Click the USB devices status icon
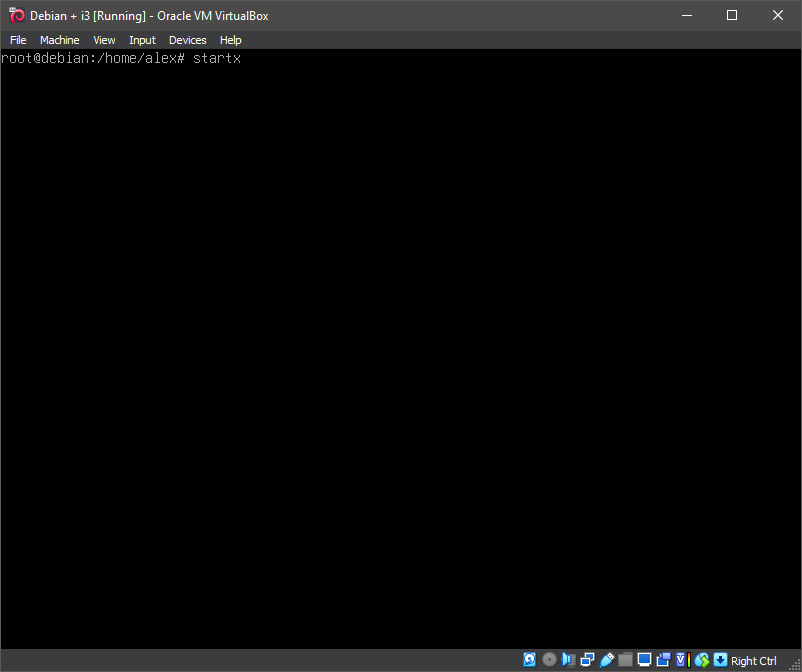The height and width of the screenshot is (672, 802). point(606,660)
